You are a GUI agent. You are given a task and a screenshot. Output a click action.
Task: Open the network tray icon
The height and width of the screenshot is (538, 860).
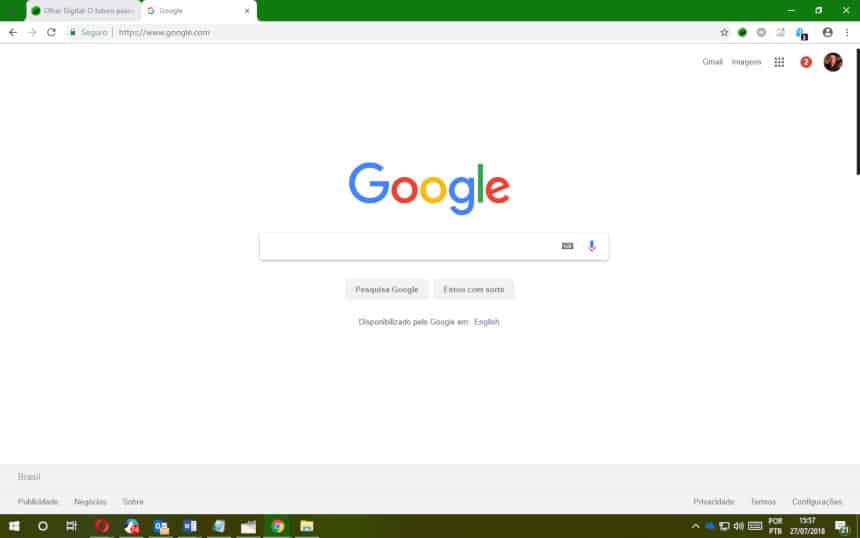[x=724, y=526]
